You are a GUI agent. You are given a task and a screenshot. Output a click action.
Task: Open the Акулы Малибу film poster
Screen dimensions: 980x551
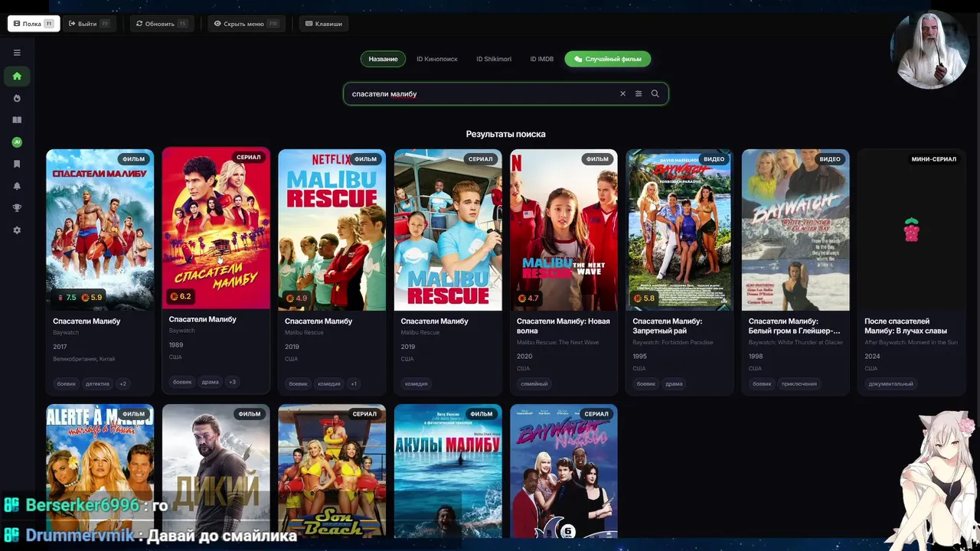click(448, 471)
